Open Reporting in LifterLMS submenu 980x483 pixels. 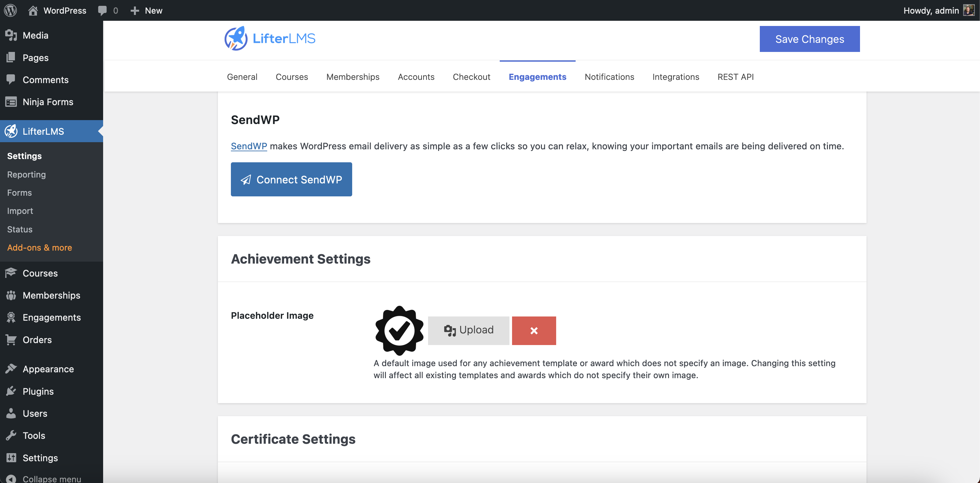click(26, 174)
